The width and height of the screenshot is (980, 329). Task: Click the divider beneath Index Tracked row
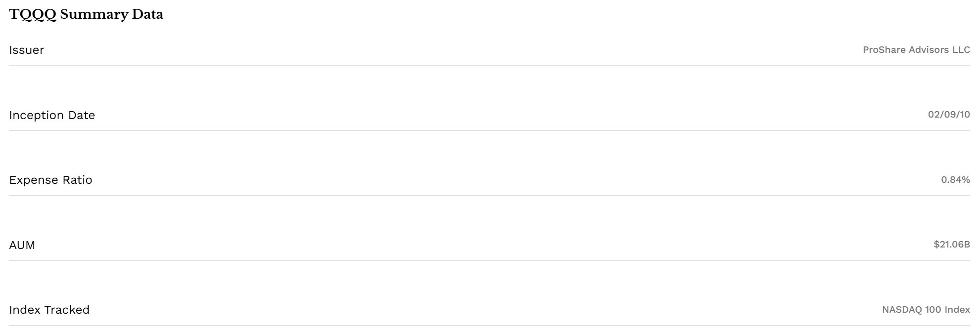[x=490, y=326]
